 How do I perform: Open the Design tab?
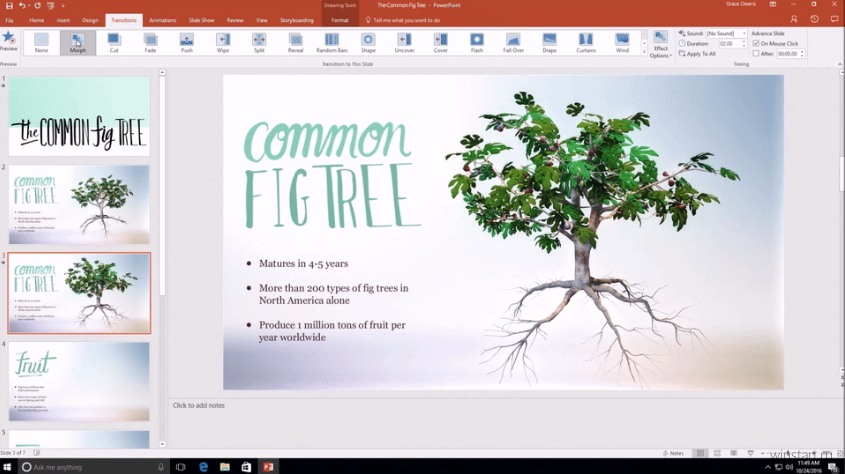click(x=90, y=20)
